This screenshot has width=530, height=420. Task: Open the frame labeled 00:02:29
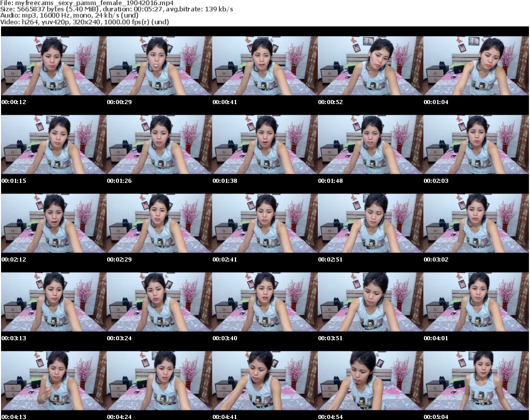tap(159, 223)
